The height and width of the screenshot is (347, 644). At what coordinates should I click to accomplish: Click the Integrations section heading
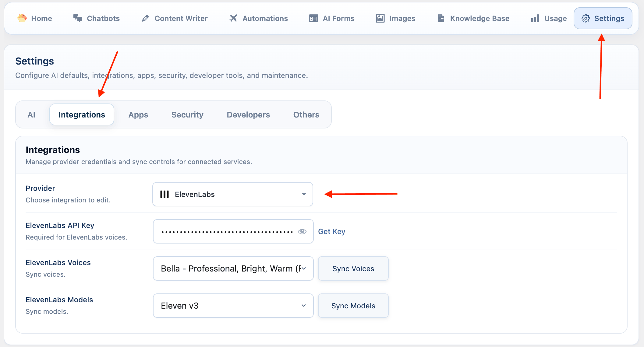[53, 150]
